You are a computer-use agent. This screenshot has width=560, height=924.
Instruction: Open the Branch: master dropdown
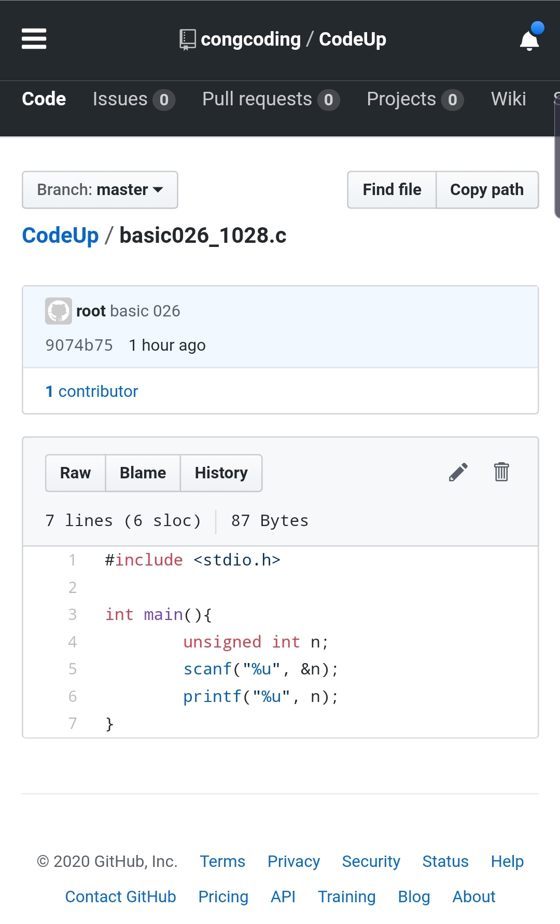coord(100,190)
